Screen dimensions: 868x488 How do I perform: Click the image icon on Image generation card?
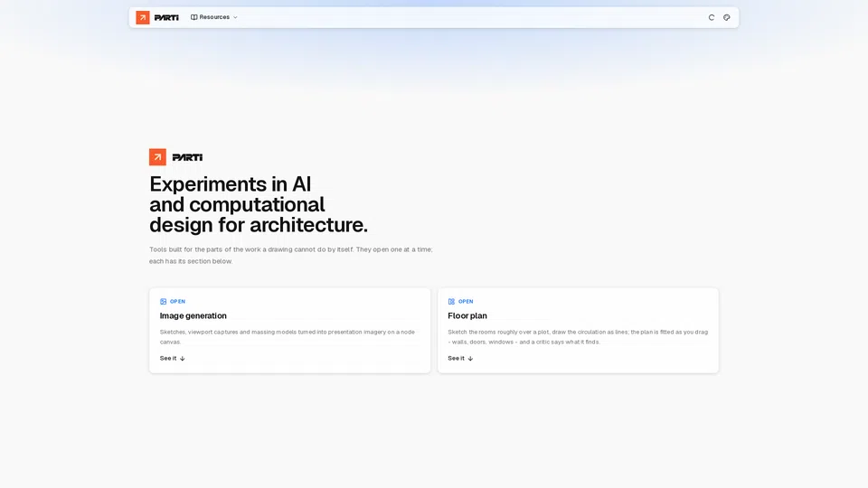coord(164,302)
